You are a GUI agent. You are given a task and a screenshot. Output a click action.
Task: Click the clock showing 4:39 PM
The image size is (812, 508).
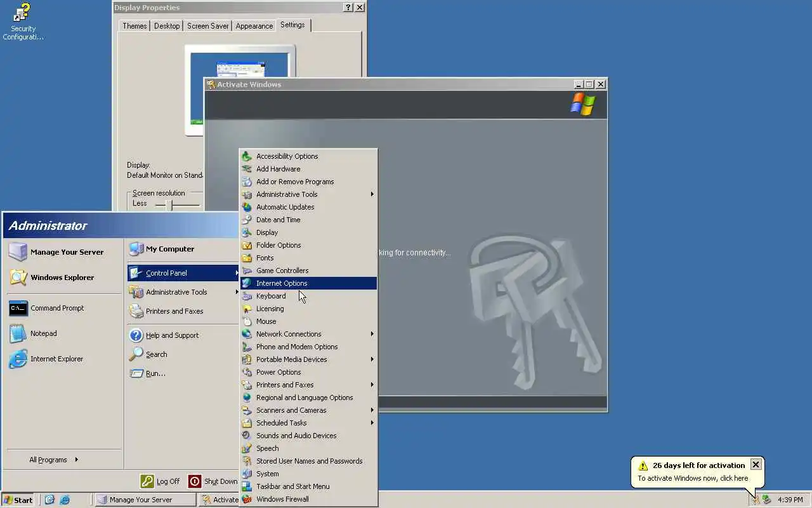(790, 500)
